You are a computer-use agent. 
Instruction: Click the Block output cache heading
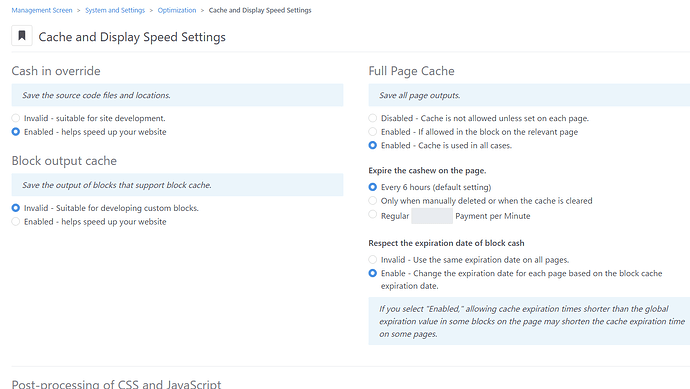tap(64, 161)
